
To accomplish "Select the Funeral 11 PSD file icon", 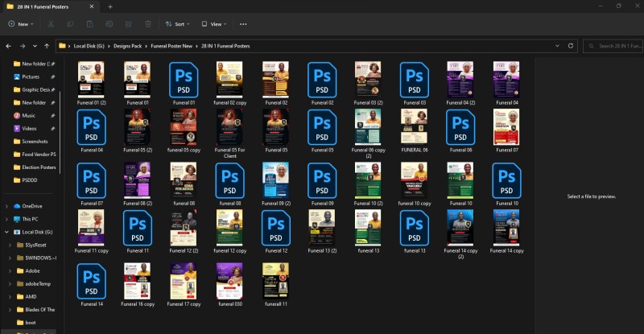I will coord(138,228).
